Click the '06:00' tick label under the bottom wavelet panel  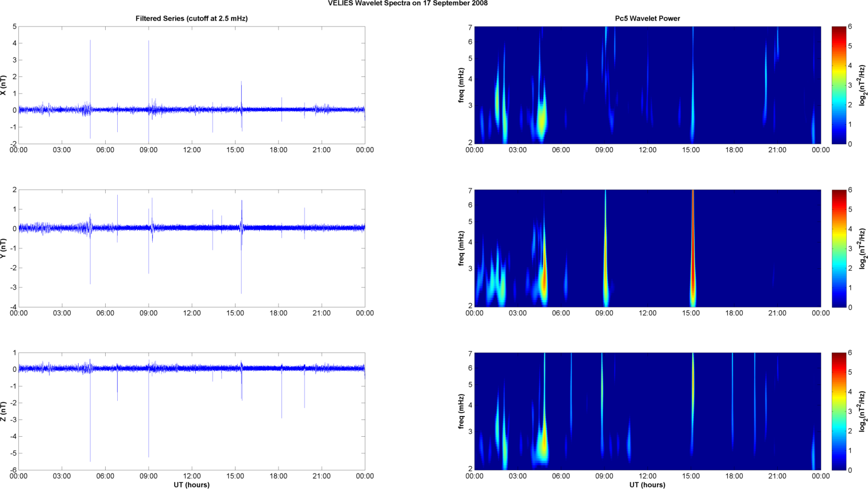[561, 476]
